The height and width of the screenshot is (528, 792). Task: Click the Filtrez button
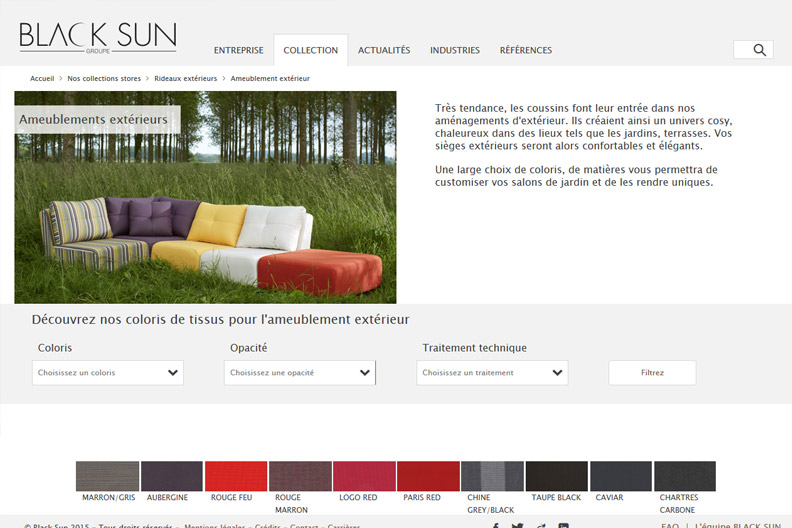click(652, 373)
